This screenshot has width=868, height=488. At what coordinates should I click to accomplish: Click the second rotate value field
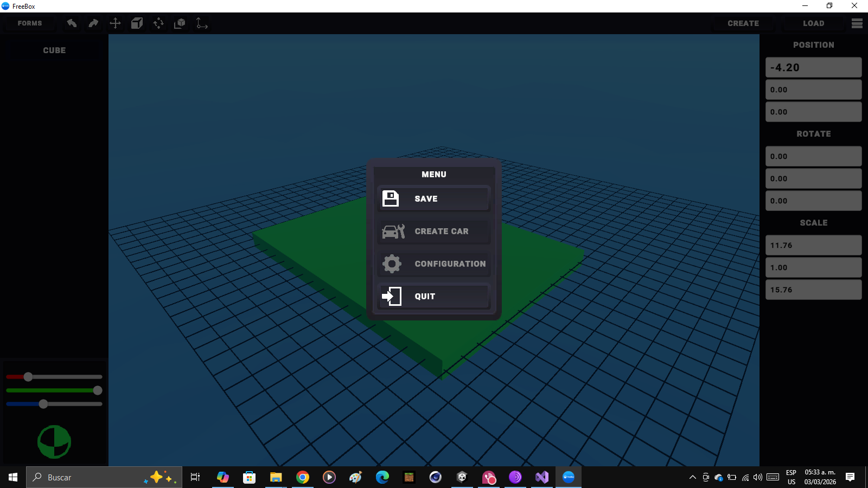814,179
